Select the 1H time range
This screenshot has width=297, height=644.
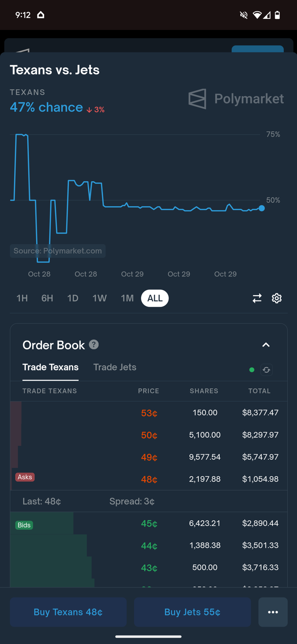tap(22, 298)
